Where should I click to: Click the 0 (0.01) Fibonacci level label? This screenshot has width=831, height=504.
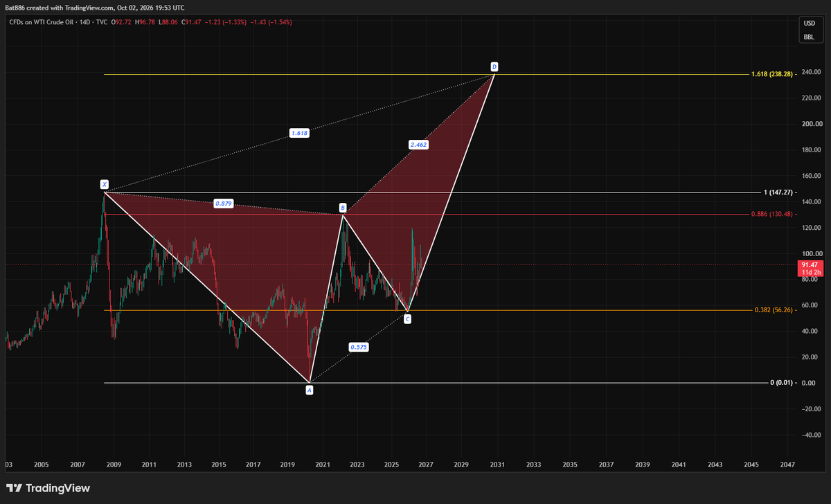[x=783, y=383]
